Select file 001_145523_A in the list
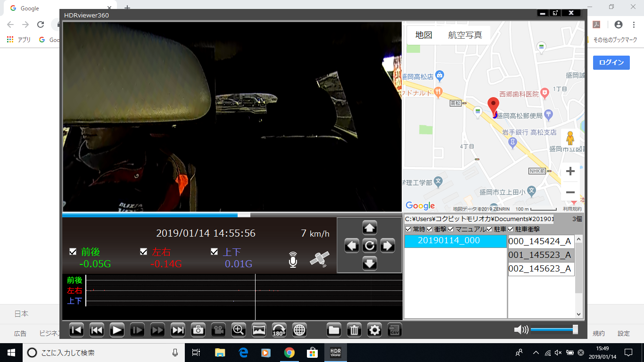Image resolution: width=644 pixels, height=362 pixels. [540, 255]
